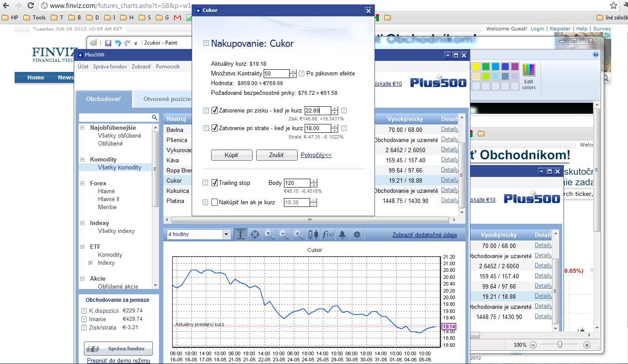
Task: Open the Zobraziť menu
Action: click(x=141, y=67)
